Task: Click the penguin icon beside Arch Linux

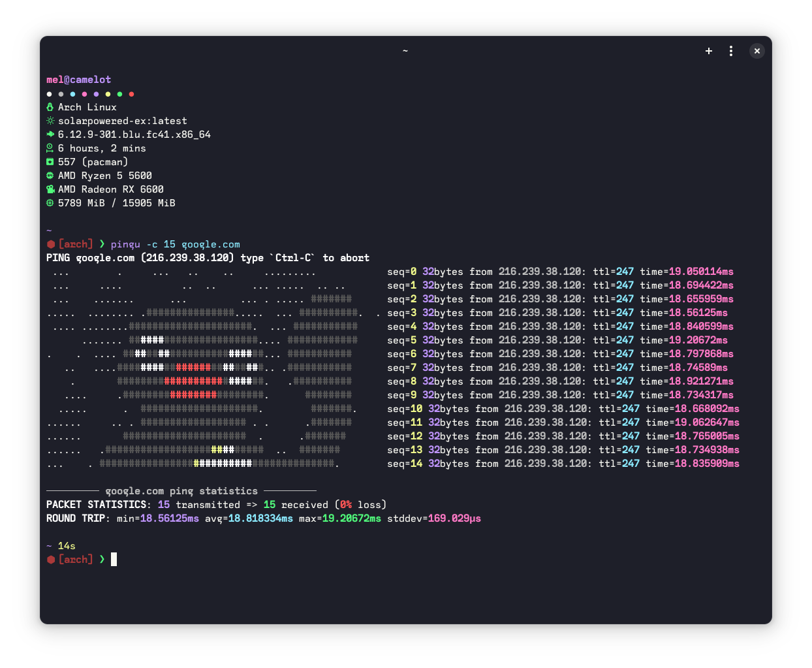Action: [x=50, y=107]
